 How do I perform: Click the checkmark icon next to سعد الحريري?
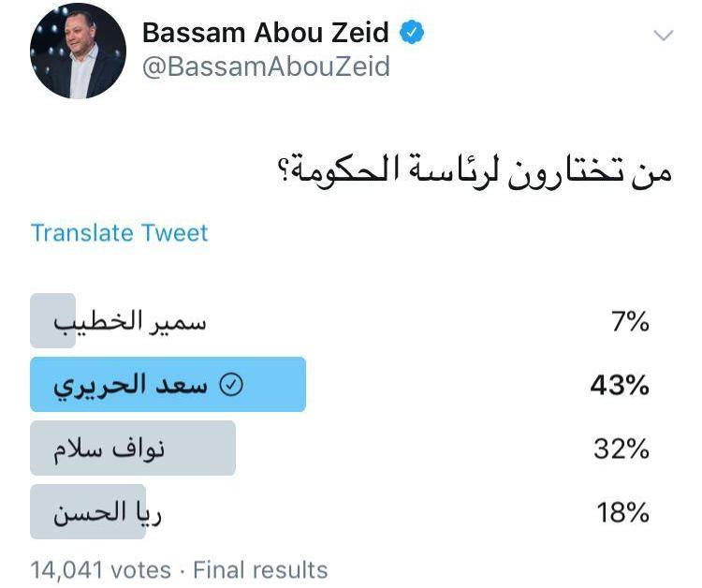point(229,385)
